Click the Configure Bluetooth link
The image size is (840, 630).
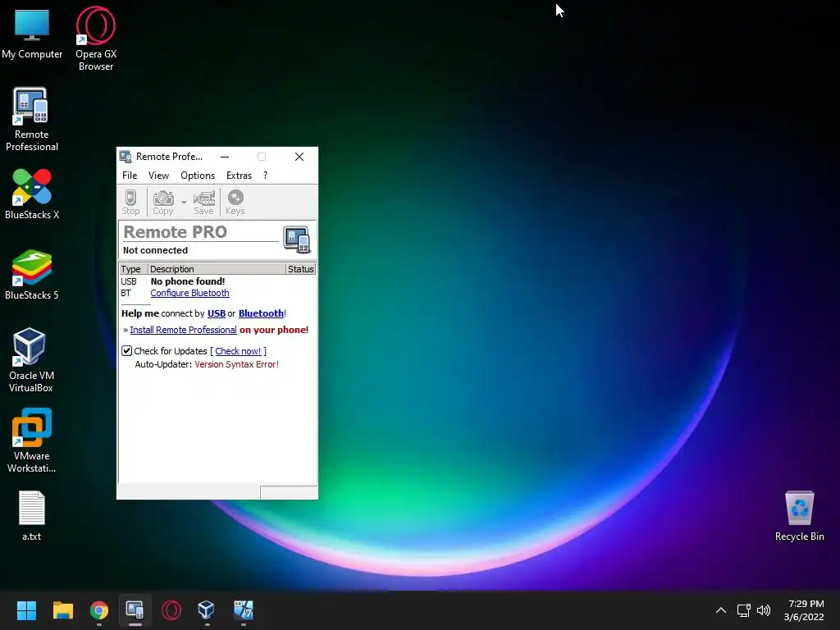[x=189, y=293]
